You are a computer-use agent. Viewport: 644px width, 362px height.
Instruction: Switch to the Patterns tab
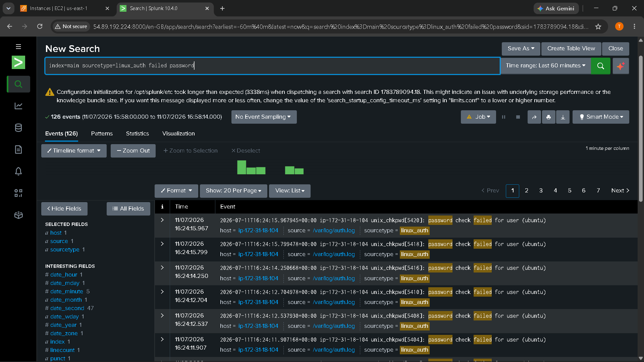tap(102, 133)
